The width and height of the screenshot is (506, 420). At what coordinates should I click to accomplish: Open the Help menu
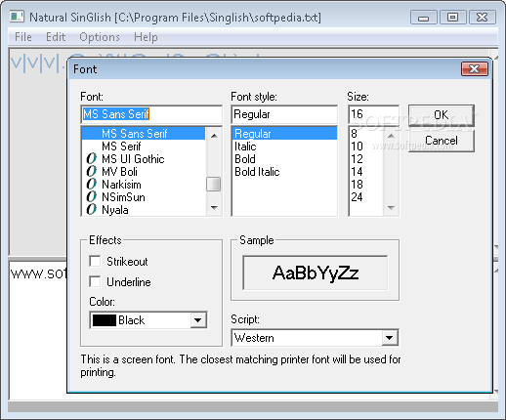tap(146, 37)
